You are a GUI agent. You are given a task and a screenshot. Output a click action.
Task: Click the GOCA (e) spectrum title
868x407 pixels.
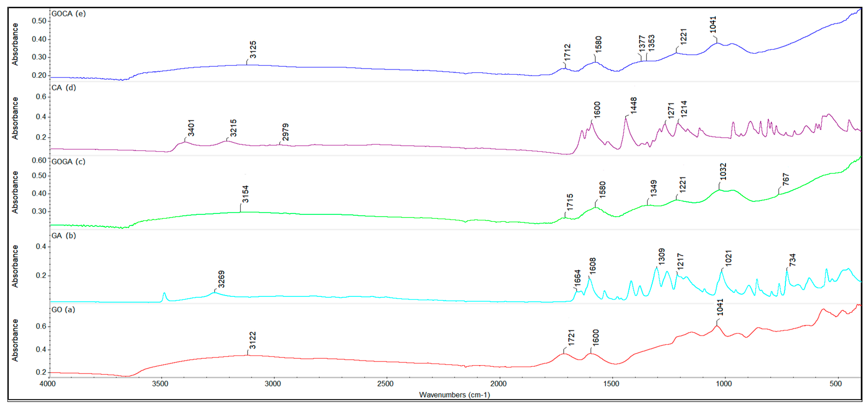[68, 14]
